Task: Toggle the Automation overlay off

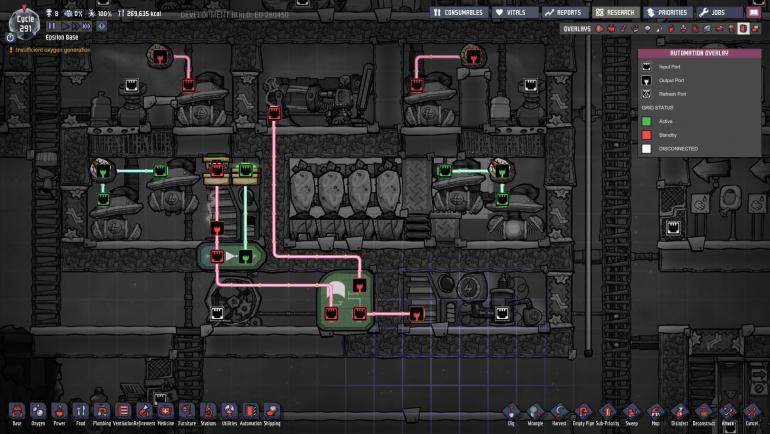Action: [743, 29]
